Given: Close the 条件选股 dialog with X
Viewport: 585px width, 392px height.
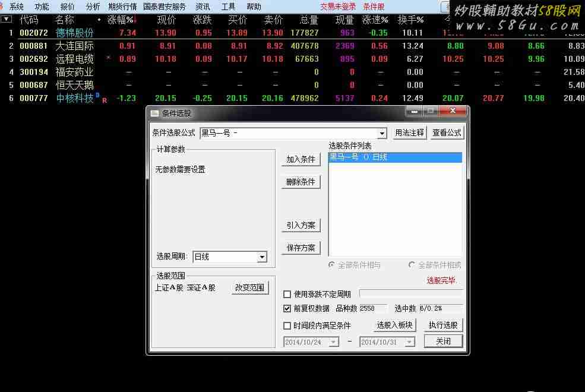Looking at the screenshot, I should tap(453, 111).
